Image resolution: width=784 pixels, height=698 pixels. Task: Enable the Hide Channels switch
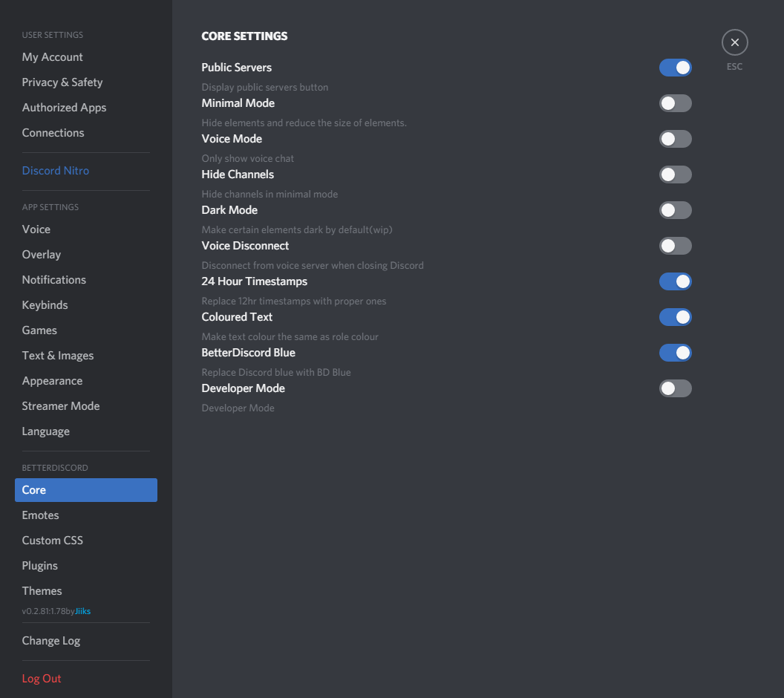(x=675, y=174)
